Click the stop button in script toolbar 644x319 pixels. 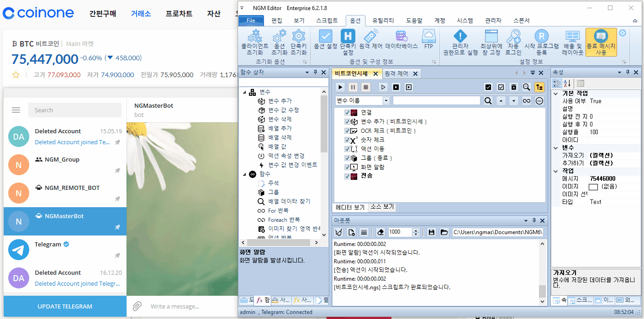click(365, 87)
